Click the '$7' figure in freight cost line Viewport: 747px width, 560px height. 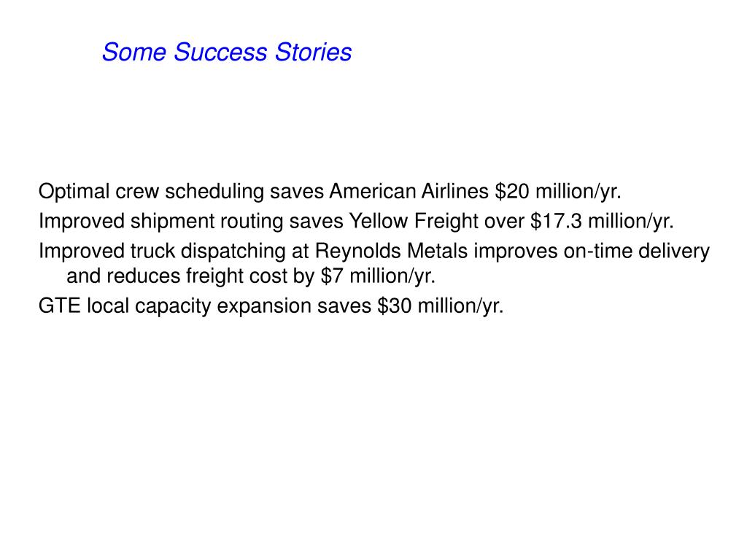pyautogui.click(x=332, y=276)
